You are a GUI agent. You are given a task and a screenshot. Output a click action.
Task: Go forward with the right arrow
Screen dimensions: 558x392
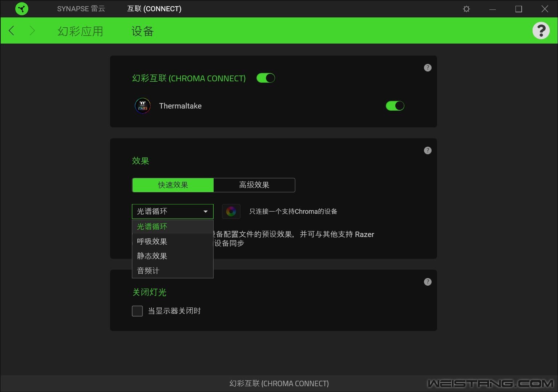pos(32,31)
